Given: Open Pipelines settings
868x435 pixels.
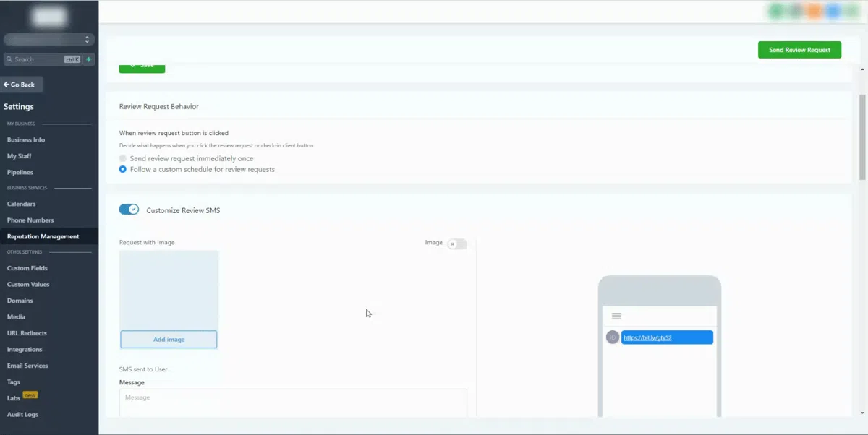Looking at the screenshot, I should [x=20, y=173].
